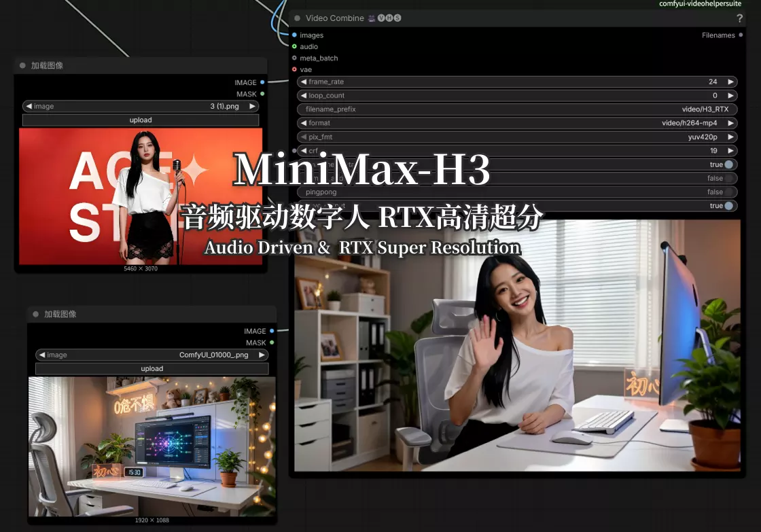Open the Video Combine node help question mark
The image size is (761, 532).
click(739, 18)
